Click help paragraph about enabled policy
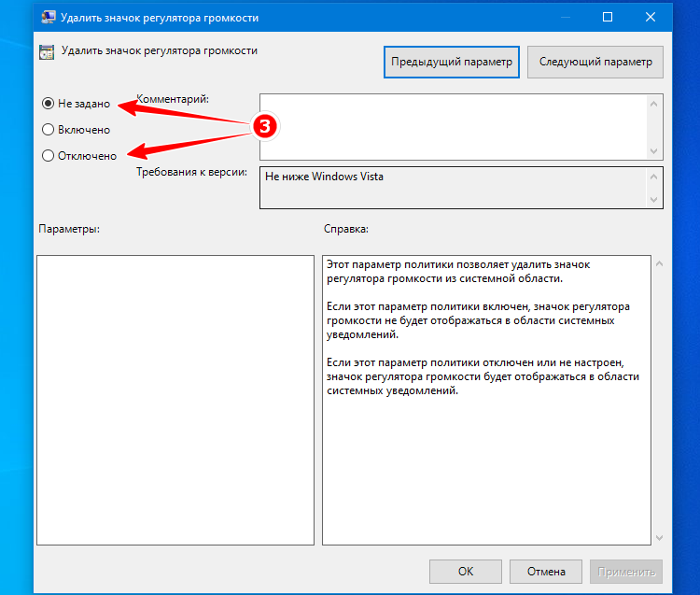 coord(478,320)
